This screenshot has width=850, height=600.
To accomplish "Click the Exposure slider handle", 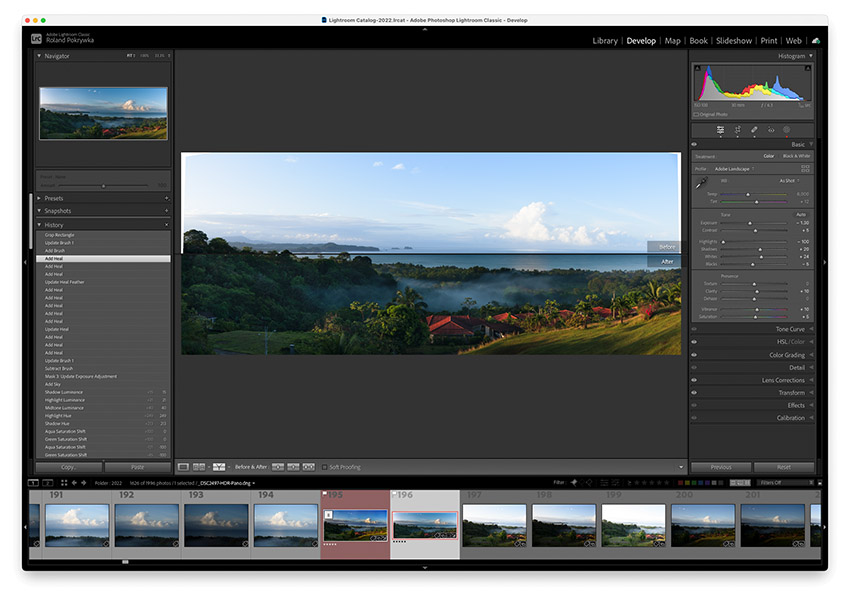I will coord(751,222).
